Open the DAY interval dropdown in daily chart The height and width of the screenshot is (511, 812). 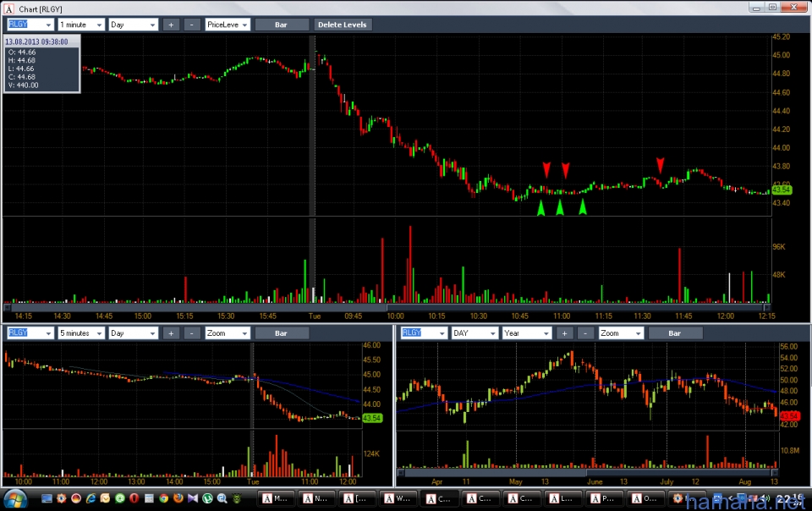[x=492, y=333]
